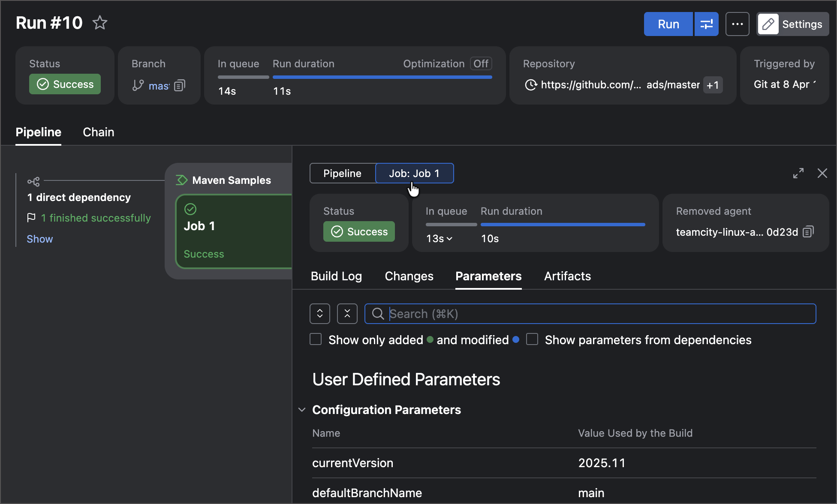Toggle the Optimization Off badge

coord(481,64)
